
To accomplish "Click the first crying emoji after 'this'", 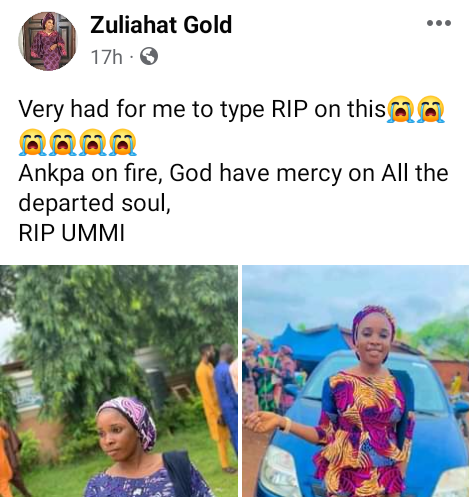I will (401, 109).
